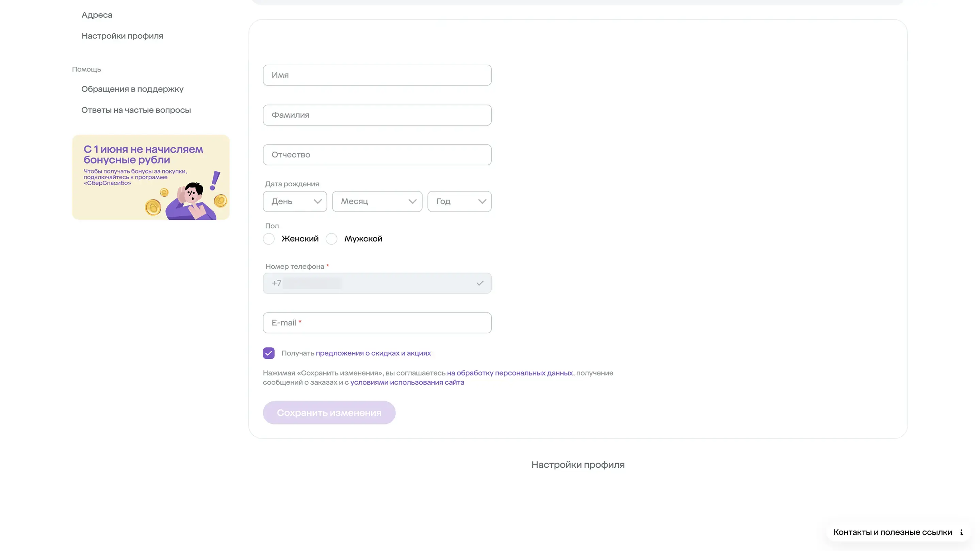Select the Женский gender radio button
The width and height of the screenshot is (980, 551).
[269, 239]
